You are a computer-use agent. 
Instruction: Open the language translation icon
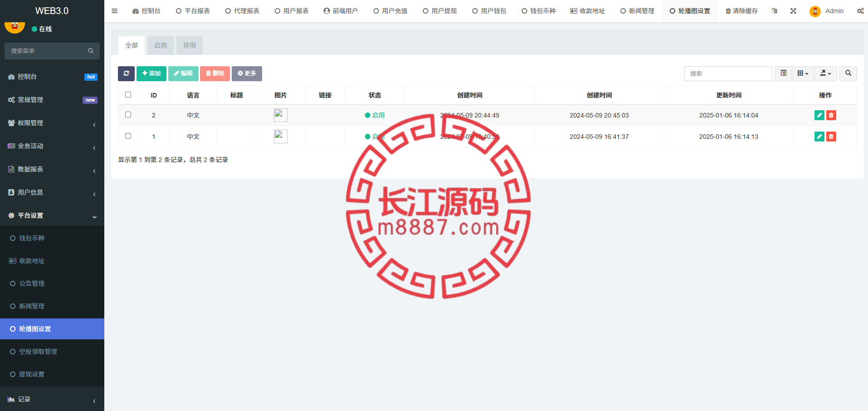774,11
